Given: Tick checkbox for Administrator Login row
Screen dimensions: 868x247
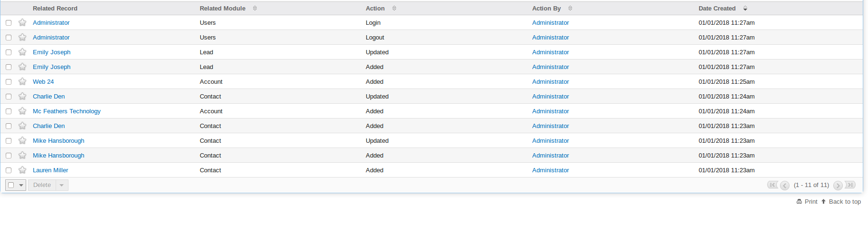Looking at the screenshot, I should (9, 23).
